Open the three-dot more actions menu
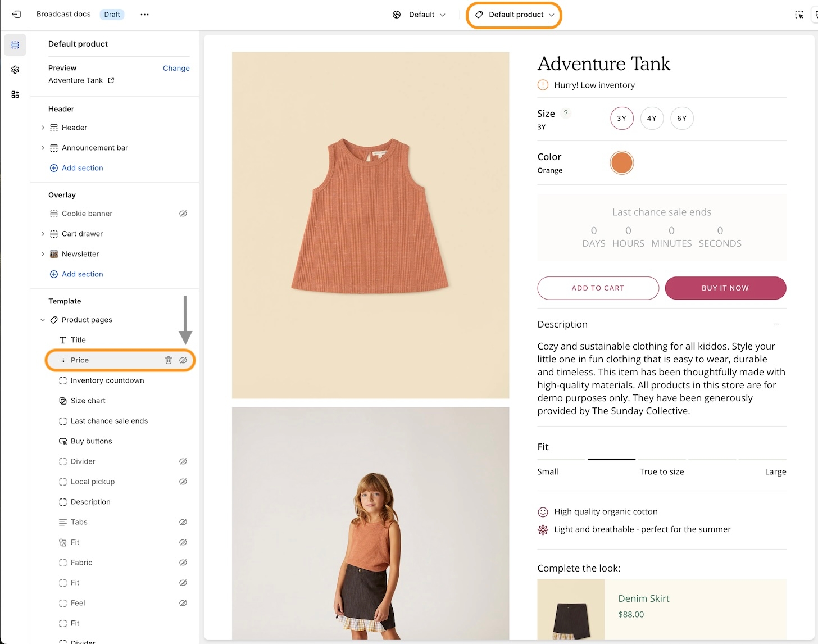 (x=144, y=15)
